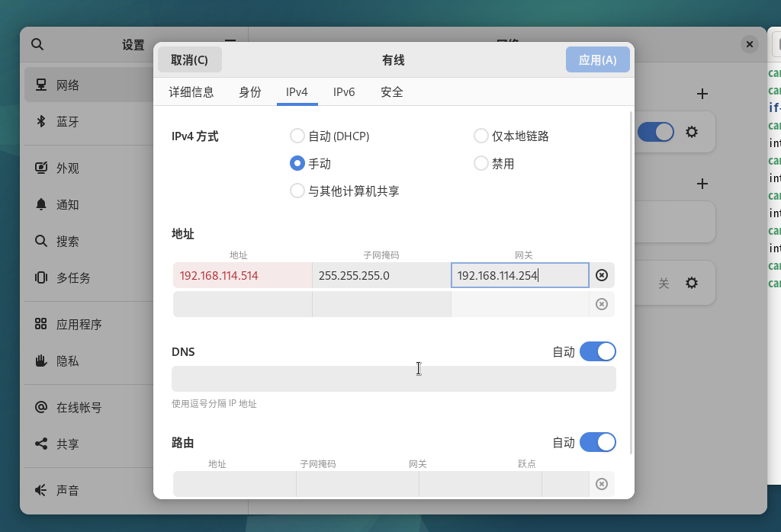The width and height of the screenshot is (781, 532).
Task: Select the Automatic (DHCP) radio option
Action: pos(297,136)
